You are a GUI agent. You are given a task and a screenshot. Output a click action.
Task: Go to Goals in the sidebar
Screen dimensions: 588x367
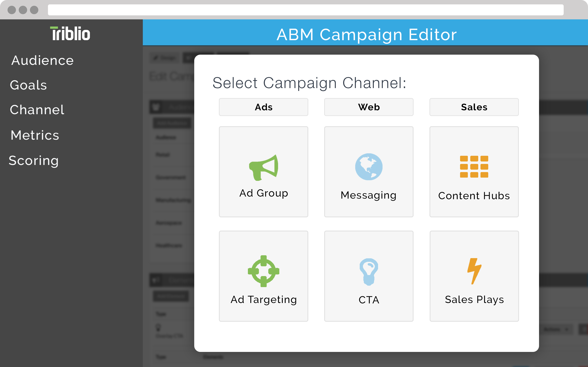(28, 85)
